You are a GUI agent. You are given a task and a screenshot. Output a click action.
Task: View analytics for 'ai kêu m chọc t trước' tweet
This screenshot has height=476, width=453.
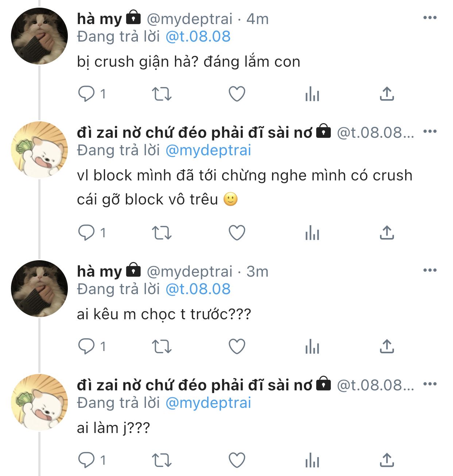312,346
